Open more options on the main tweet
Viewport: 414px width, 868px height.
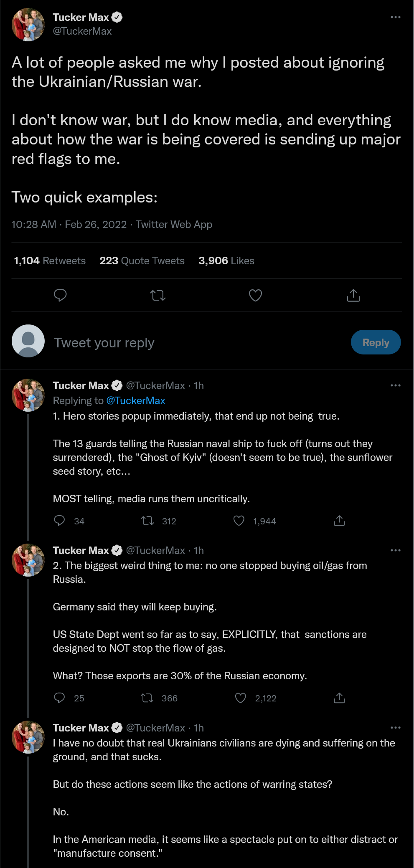click(395, 17)
